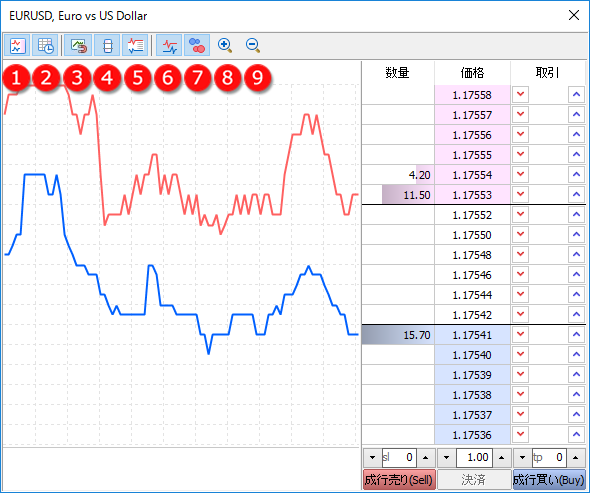This screenshot has width=590, height=493.
Task: Open the volume 1.00 dropdown arrow
Action: [447, 458]
